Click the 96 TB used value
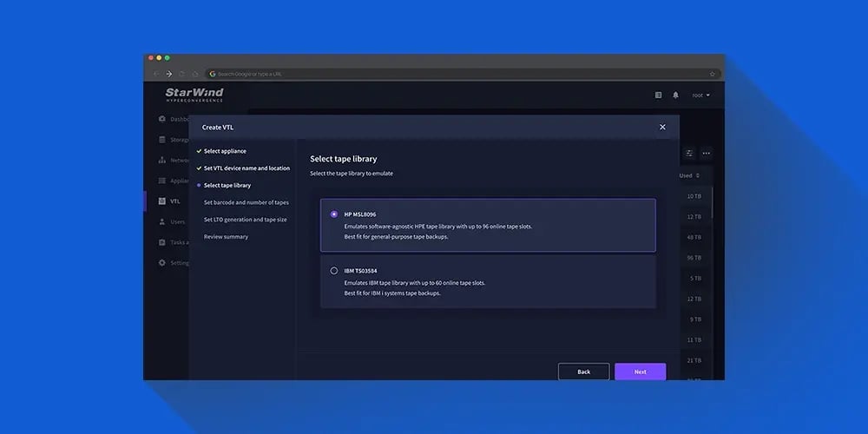This screenshot has height=434, width=868. pyautogui.click(x=694, y=258)
